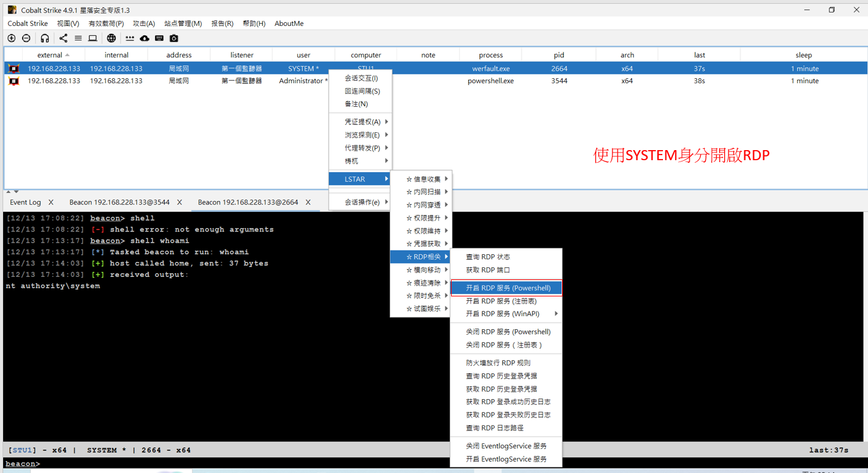Switch to Beacon 192.168.228.133@3544 tab
This screenshot has height=473, width=868.
coord(119,202)
